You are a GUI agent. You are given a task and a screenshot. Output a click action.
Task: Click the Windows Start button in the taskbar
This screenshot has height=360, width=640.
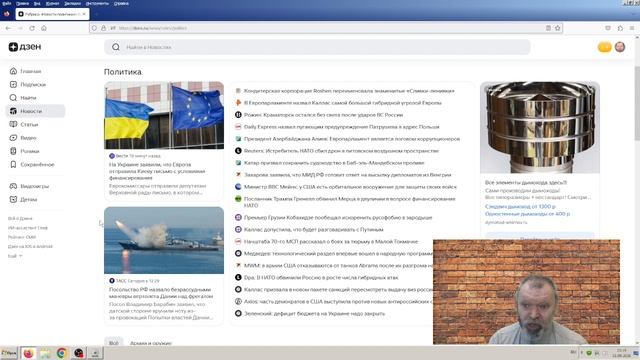pyautogui.click(x=9, y=353)
